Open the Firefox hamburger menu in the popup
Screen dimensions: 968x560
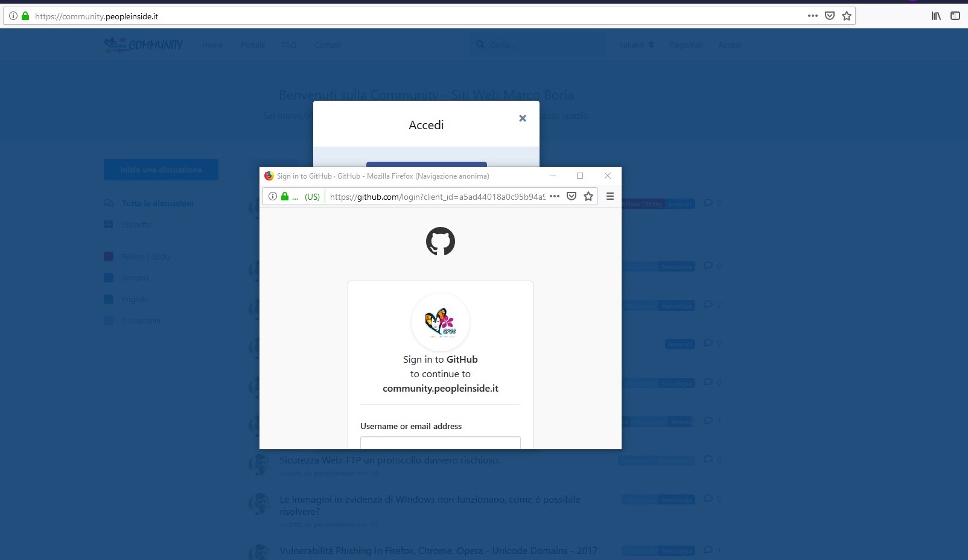click(x=610, y=196)
